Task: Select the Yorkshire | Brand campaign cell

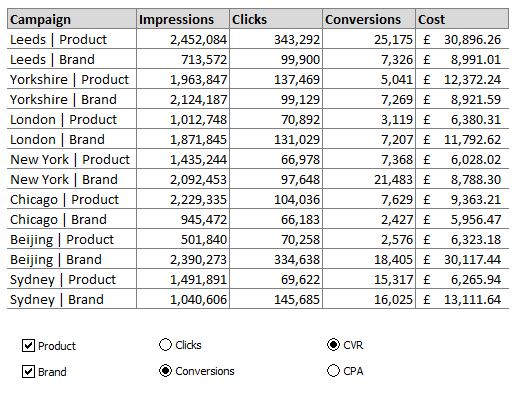Action: (72, 99)
